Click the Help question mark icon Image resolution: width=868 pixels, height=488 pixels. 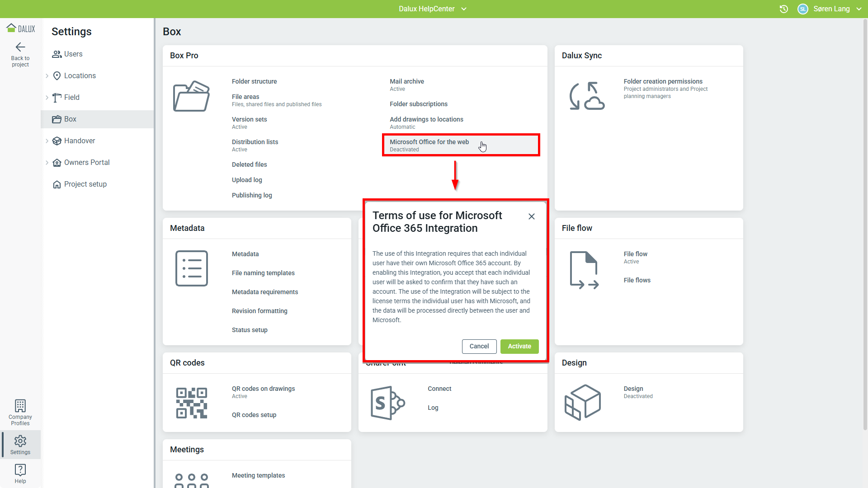tap(20, 470)
